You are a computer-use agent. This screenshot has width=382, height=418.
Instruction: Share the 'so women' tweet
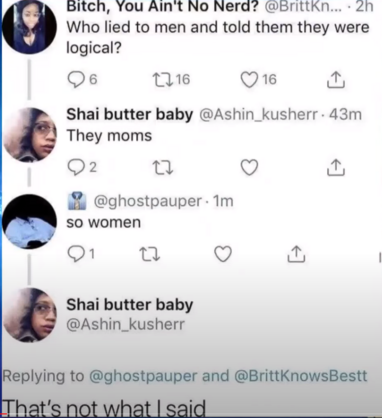point(296,254)
